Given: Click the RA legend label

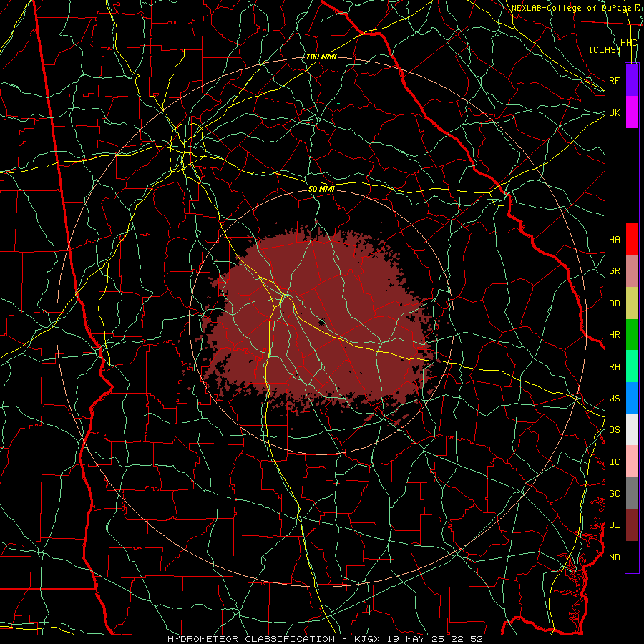Looking at the screenshot, I should point(614,367).
